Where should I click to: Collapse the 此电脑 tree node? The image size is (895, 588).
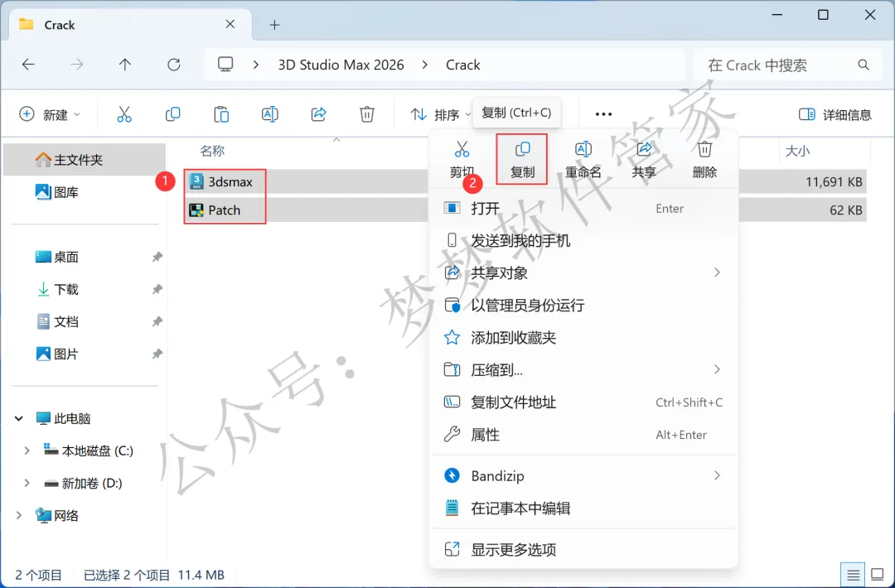point(19,418)
